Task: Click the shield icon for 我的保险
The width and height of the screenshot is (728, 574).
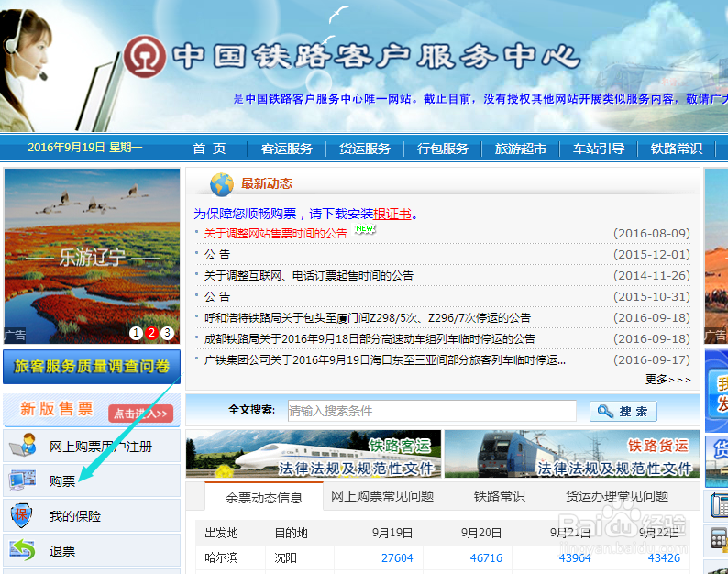Action: pyautogui.click(x=21, y=515)
